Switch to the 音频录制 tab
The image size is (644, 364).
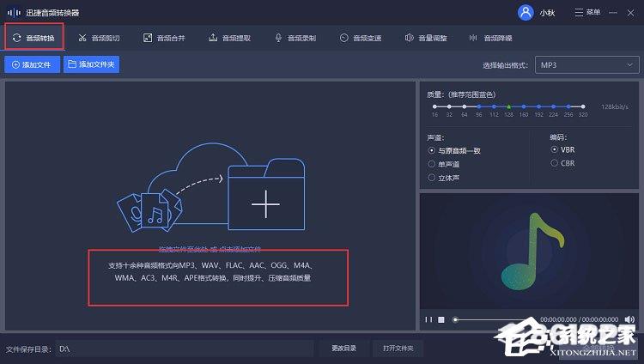coord(295,39)
